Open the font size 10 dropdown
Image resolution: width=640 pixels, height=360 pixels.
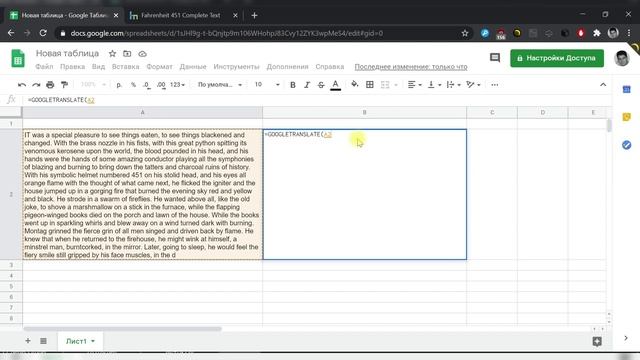pos(267,85)
